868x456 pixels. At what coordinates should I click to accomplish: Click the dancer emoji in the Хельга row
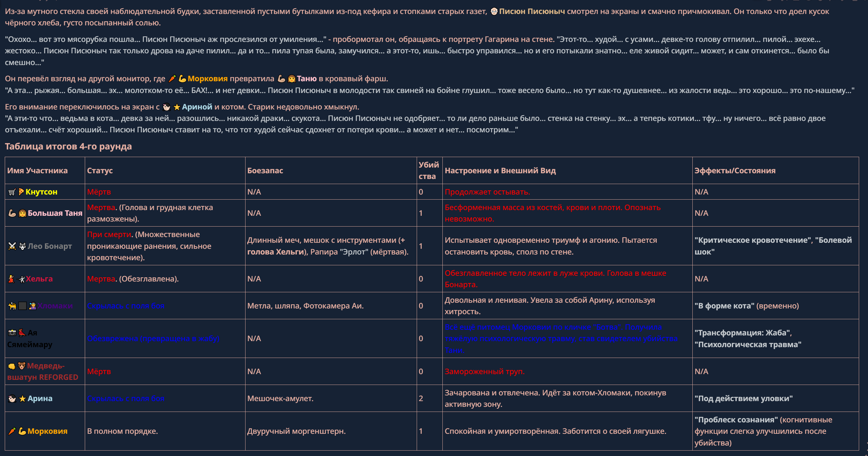[11, 279]
